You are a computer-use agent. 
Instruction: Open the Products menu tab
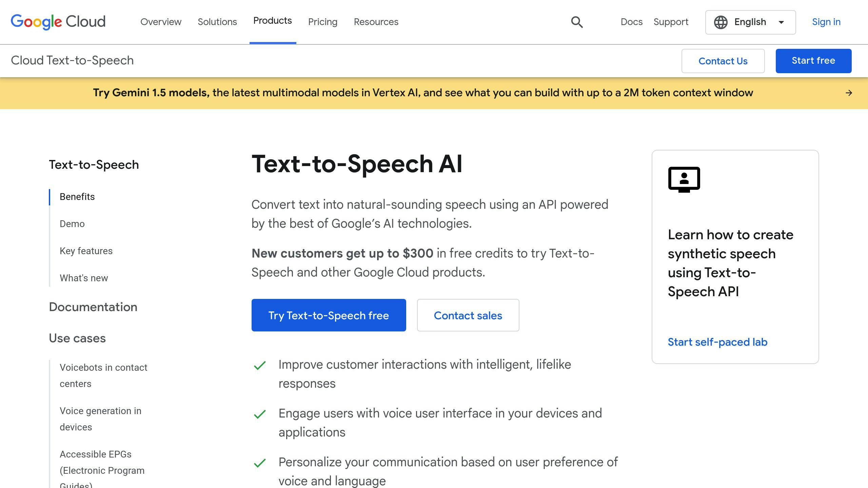273,21
